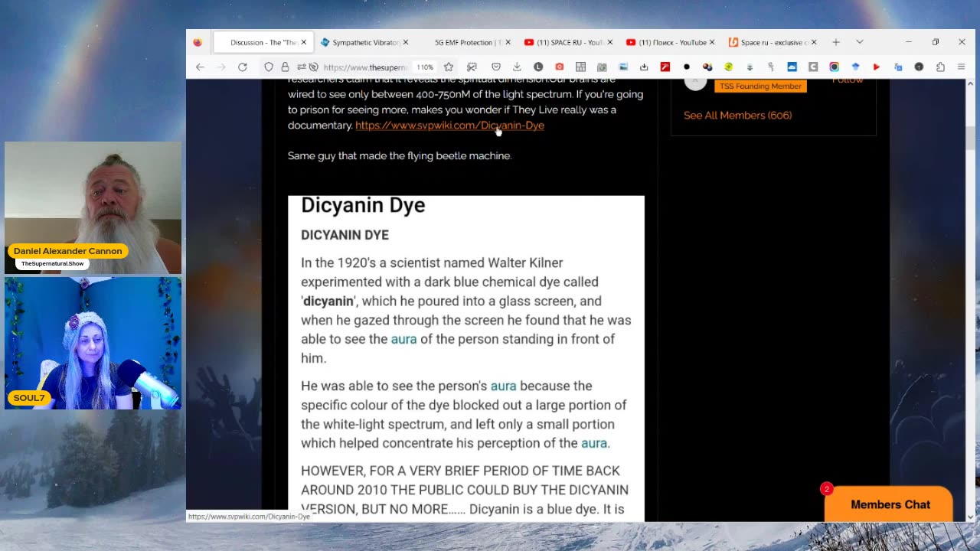Click the green circular extension icon
Screen dimensions: 980x551
[729, 67]
